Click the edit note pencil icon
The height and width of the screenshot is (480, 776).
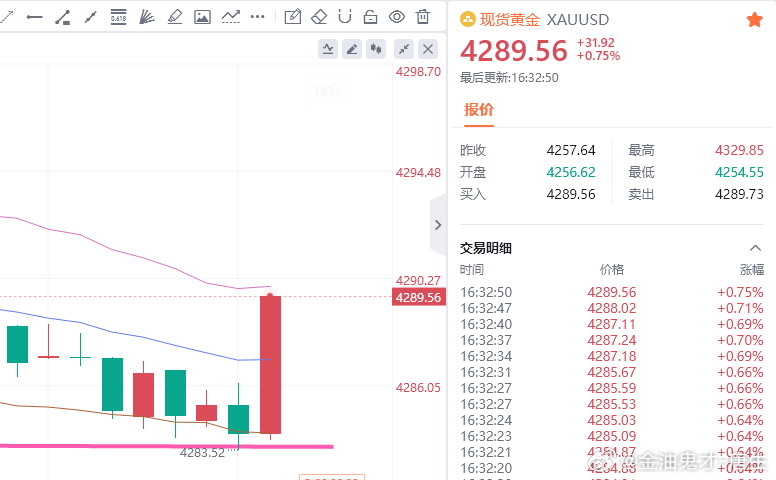(292, 17)
